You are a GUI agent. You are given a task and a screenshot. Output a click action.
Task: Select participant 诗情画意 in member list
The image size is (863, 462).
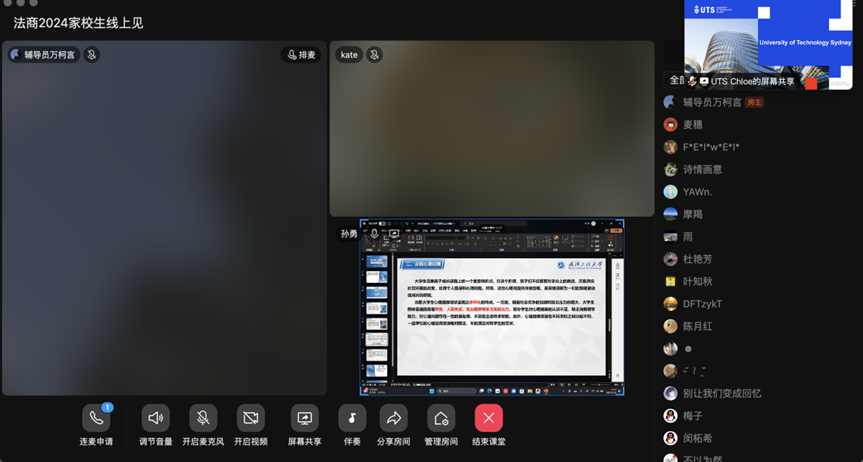[702, 170]
